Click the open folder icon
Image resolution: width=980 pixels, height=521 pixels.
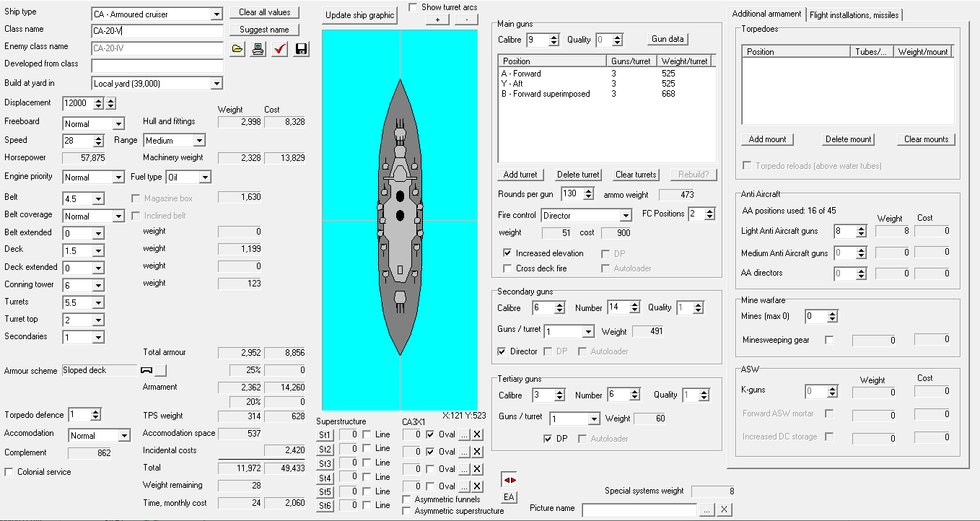coord(237,49)
